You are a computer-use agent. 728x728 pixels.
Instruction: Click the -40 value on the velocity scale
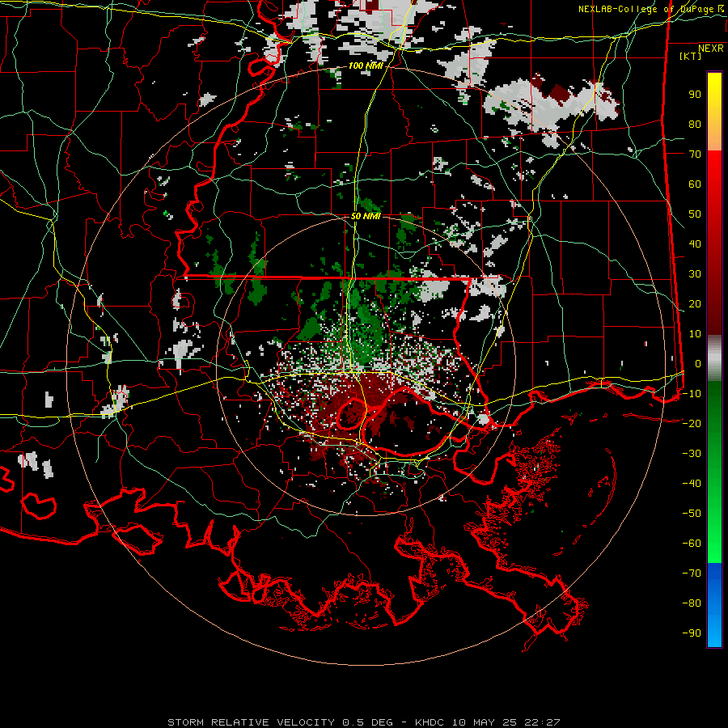click(692, 484)
